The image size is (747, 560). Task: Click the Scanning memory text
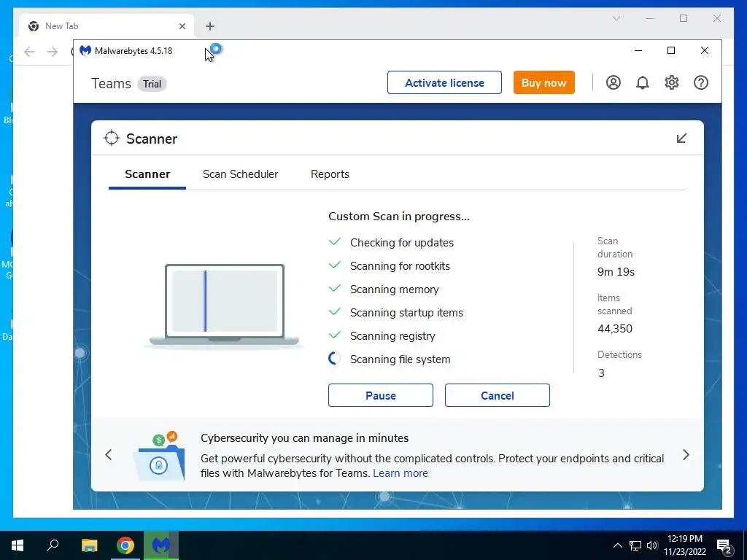pos(395,289)
